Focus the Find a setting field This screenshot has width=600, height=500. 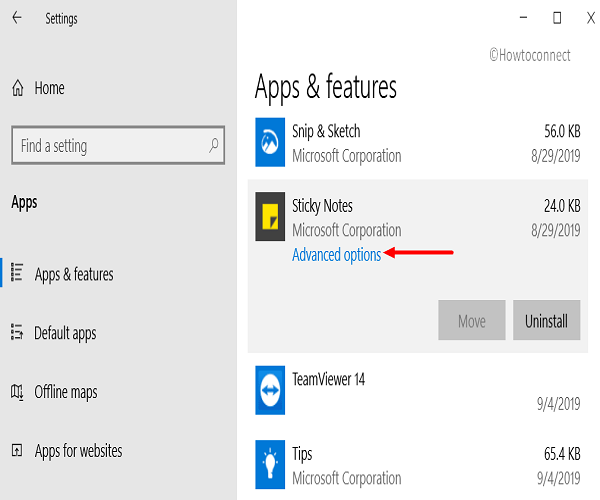pyautogui.click(x=118, y=145)
